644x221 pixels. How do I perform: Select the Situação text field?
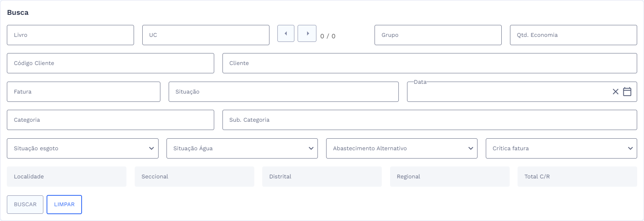[284, 92]
